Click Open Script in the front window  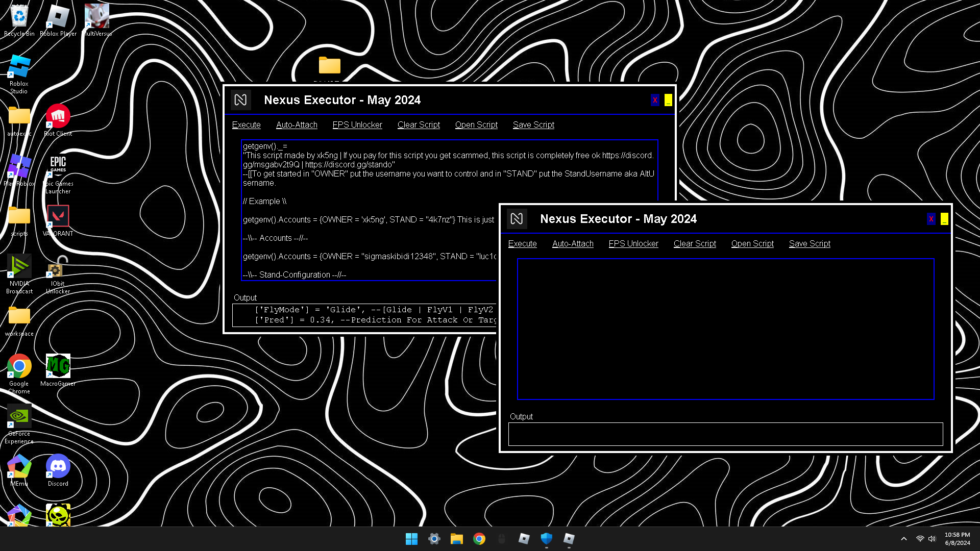coord(752,244)
